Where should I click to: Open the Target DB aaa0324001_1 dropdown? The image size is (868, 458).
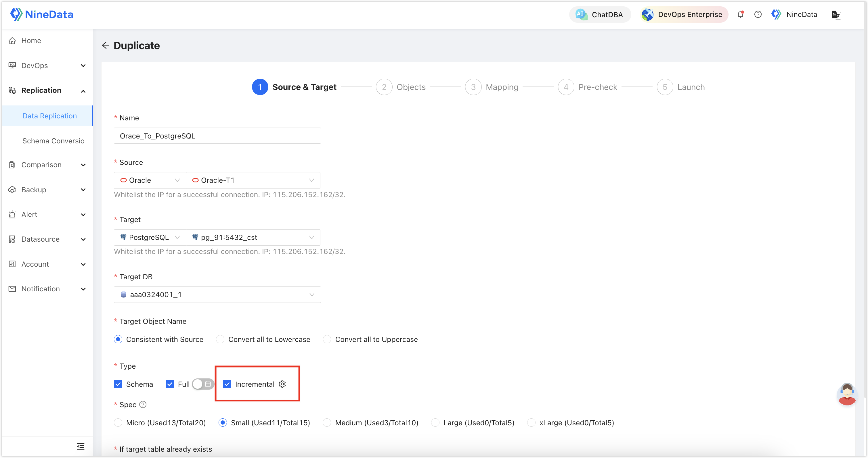coord(217,295)
